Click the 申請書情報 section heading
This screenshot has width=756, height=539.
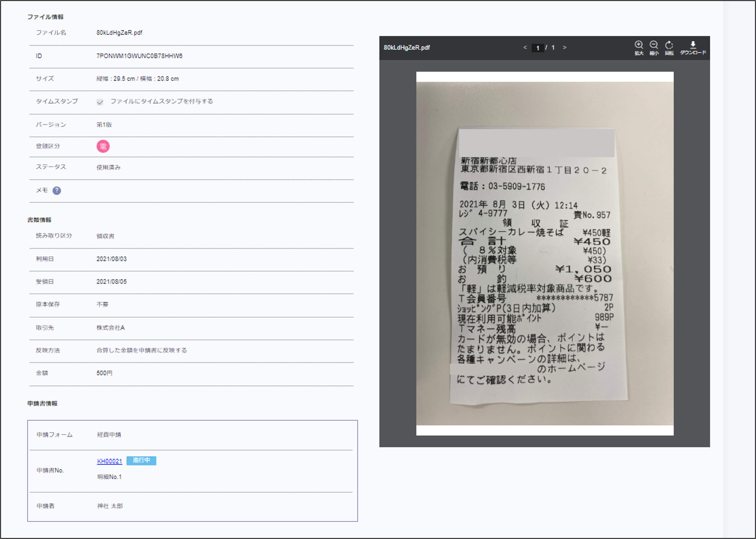point(42,404)
